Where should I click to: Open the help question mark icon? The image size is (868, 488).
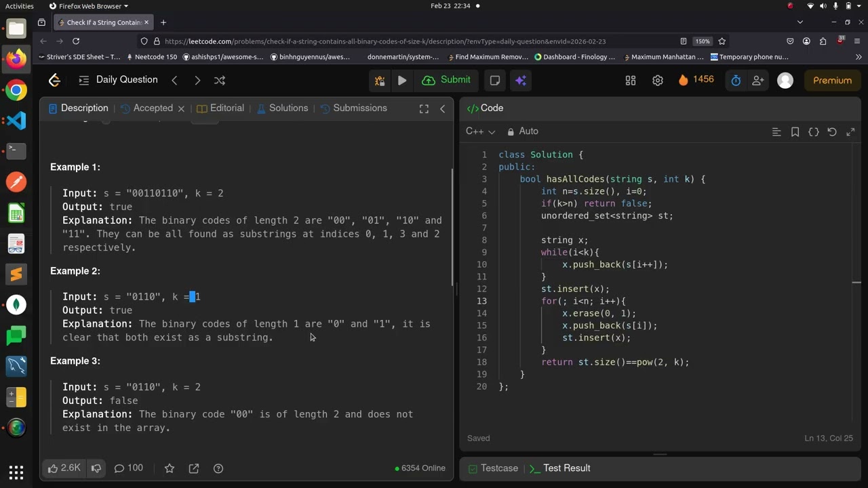pyautogui.click(x=218, y=468)
